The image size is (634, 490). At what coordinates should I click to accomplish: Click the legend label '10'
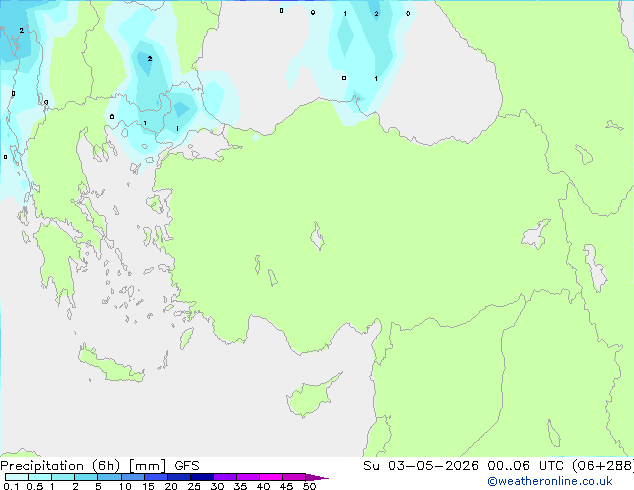click(125, 486)
